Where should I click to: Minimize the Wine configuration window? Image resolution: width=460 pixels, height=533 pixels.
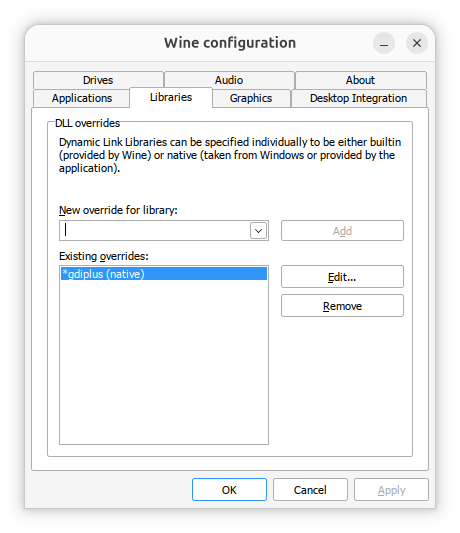pyautogui.click(x=384, y=43)
